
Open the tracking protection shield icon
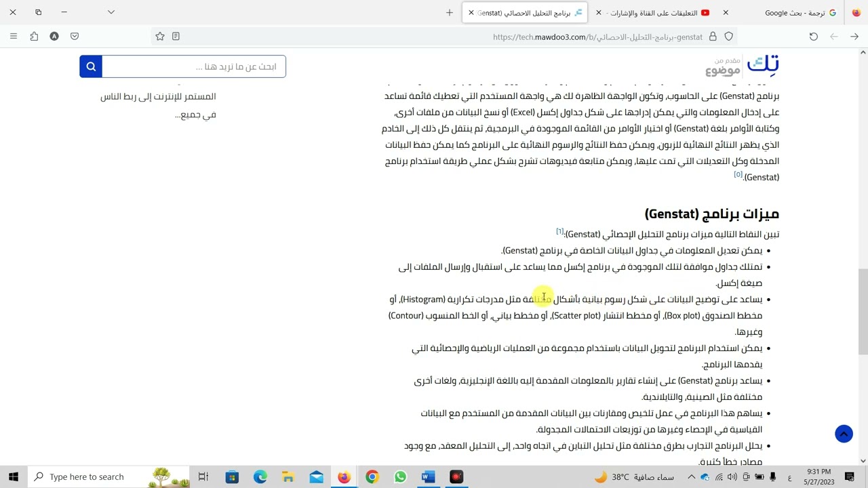pos(729,37)
